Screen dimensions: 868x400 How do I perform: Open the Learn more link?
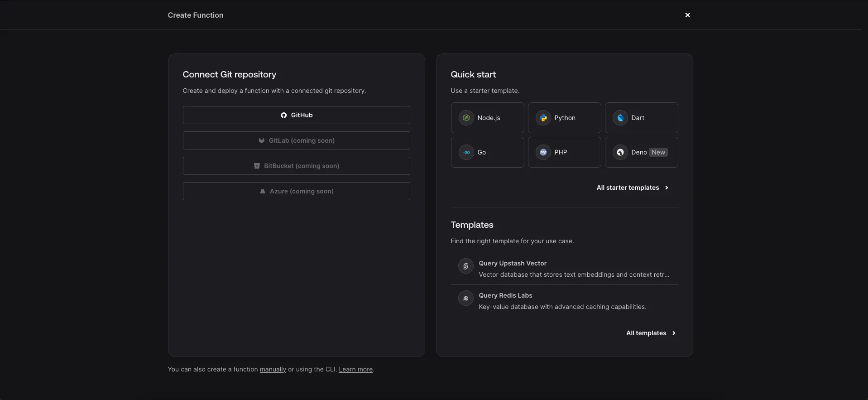(x=355, y=369)
